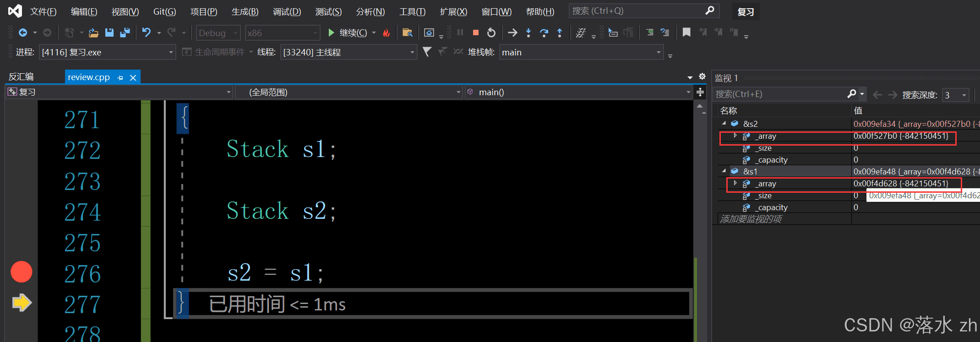Open the 搜索深度 dropdown showing 3
This screenshot has height=342, width=980.
click(955, 95)
